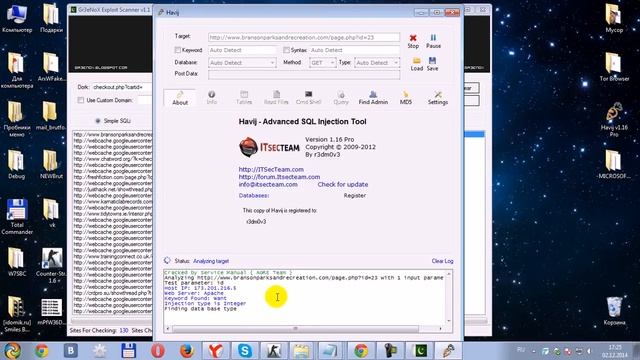Toggle Use Custom Domain checkbox in scanner window
Screen dimensions: 640x360
click(80, 100)
